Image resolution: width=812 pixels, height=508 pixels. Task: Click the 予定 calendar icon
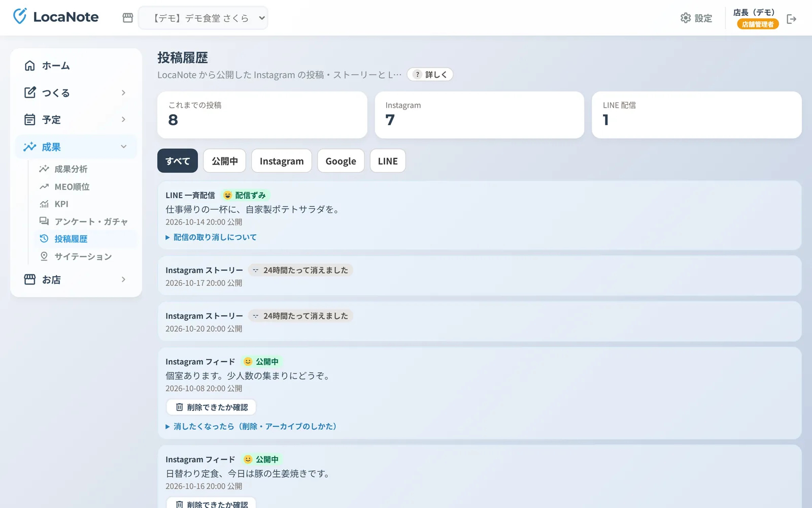[30, 119]
